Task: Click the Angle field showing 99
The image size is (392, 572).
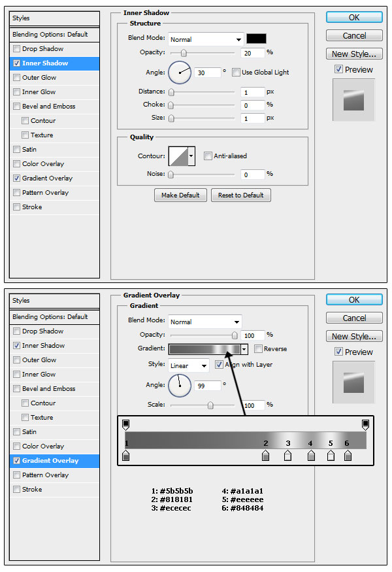Action: (x=208, y=386)
